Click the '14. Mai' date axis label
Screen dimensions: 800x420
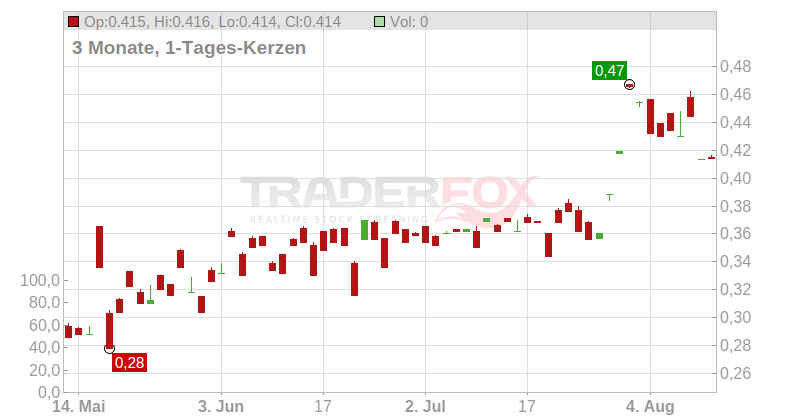tap(79, 407)
